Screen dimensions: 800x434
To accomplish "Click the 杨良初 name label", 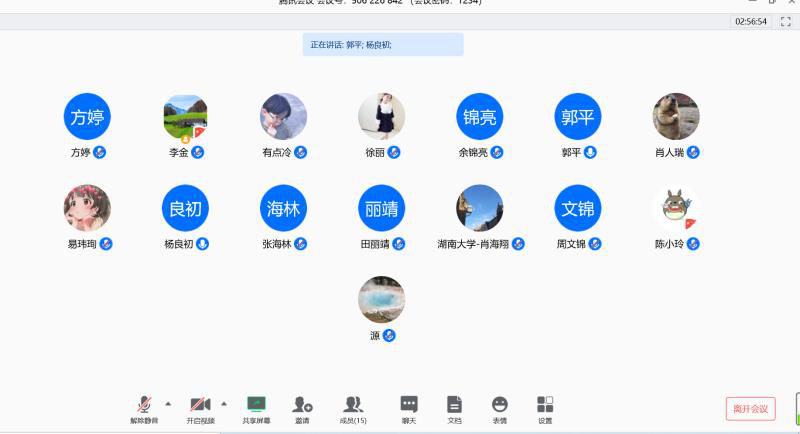I will (x=178, y=244).
